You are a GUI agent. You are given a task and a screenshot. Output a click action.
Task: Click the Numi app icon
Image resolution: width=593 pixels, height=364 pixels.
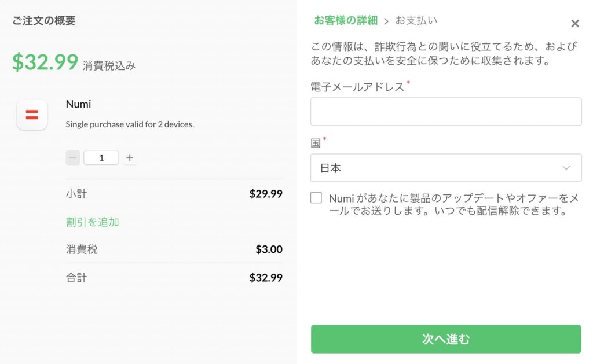coord(32,115)
